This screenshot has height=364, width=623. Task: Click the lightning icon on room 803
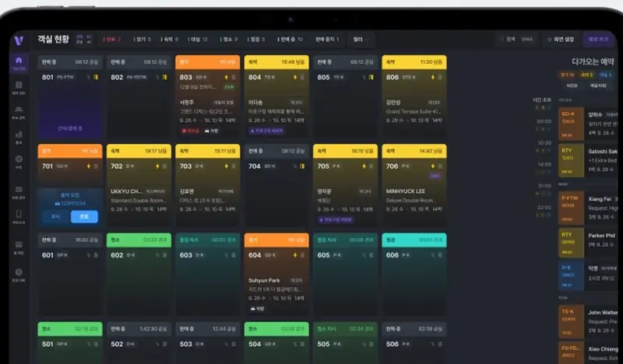pos(226,77)
